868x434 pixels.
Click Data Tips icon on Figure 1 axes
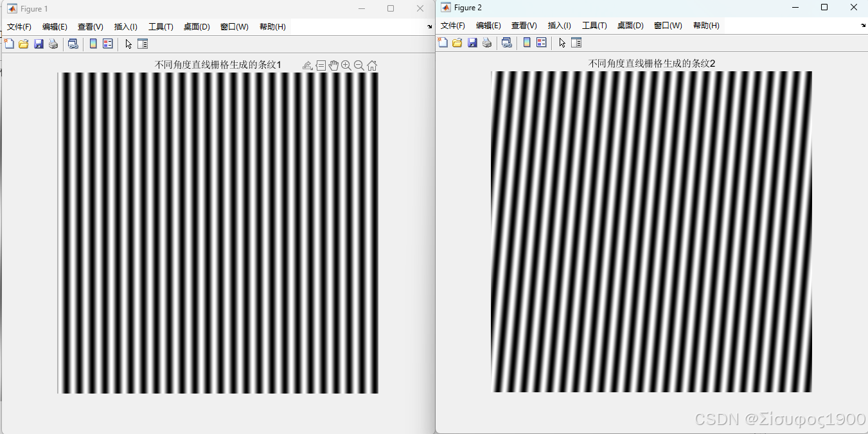coord(321,65)
